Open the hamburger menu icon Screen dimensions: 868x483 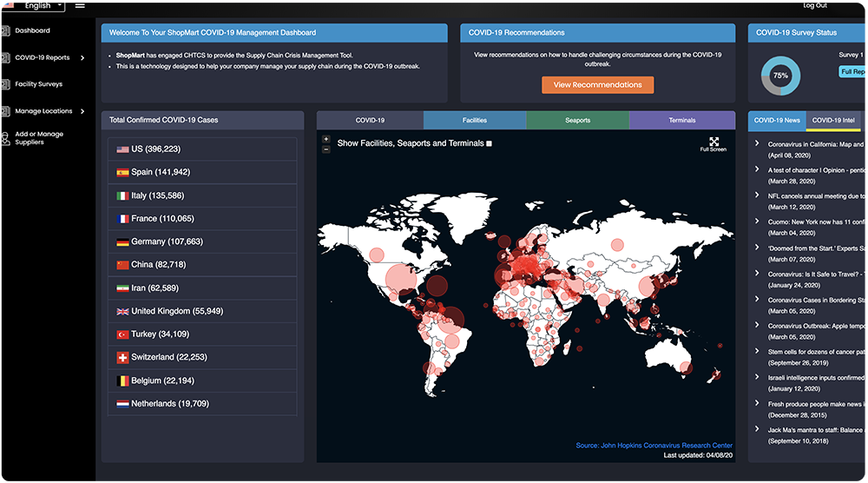[80, 5]
